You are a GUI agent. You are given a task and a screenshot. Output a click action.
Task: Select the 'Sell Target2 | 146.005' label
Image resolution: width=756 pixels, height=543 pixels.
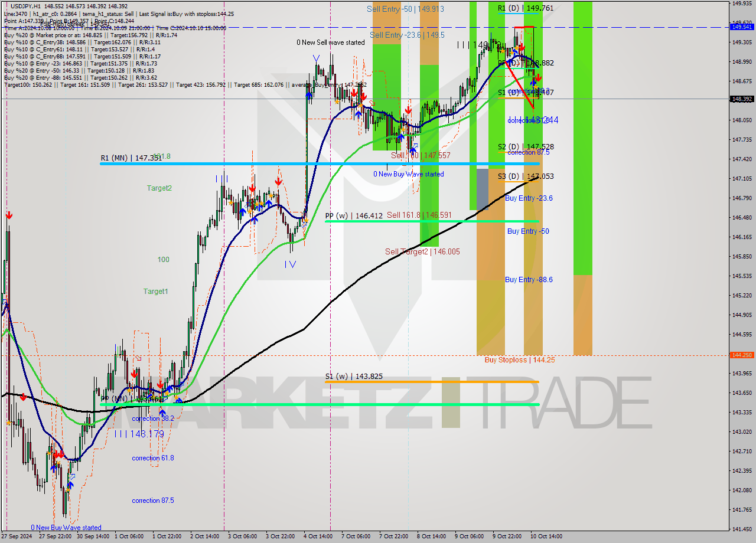422,251
